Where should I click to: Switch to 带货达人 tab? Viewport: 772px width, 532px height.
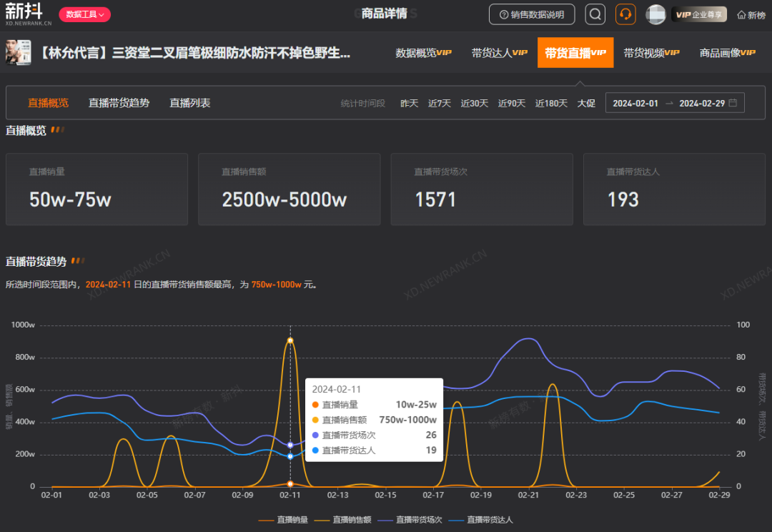pyautogui.click(x=499, y=53)
